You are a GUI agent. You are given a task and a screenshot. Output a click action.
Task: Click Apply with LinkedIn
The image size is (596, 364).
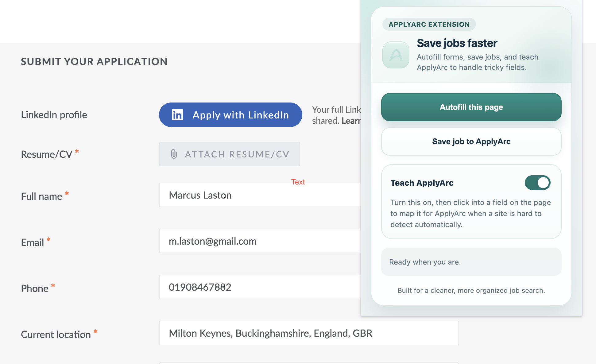[230, 115]
